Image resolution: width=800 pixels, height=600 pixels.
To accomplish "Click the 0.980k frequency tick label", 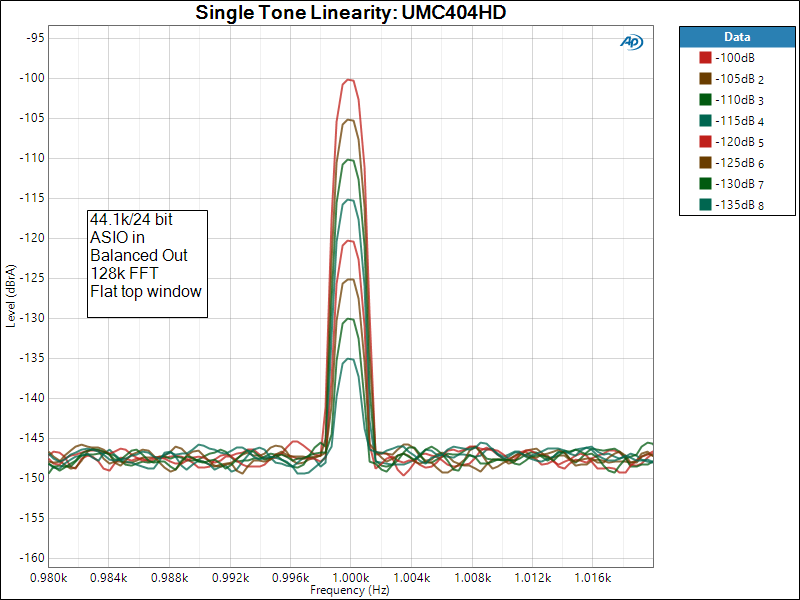I will click(48, 578).
